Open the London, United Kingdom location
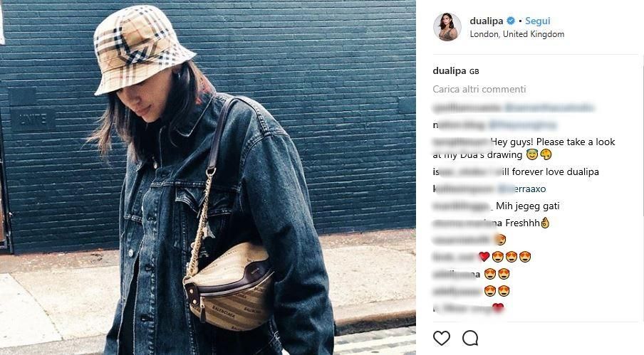 click(516, 34)
